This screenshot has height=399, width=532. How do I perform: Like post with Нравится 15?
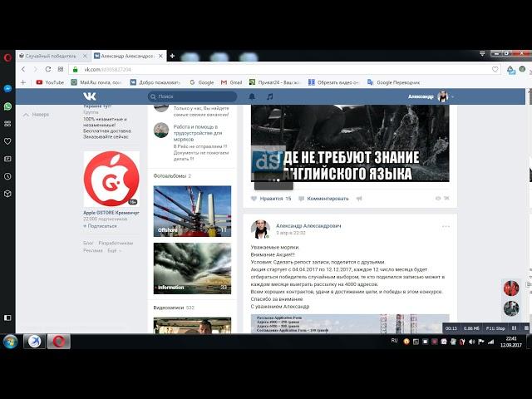coord(271,199)
